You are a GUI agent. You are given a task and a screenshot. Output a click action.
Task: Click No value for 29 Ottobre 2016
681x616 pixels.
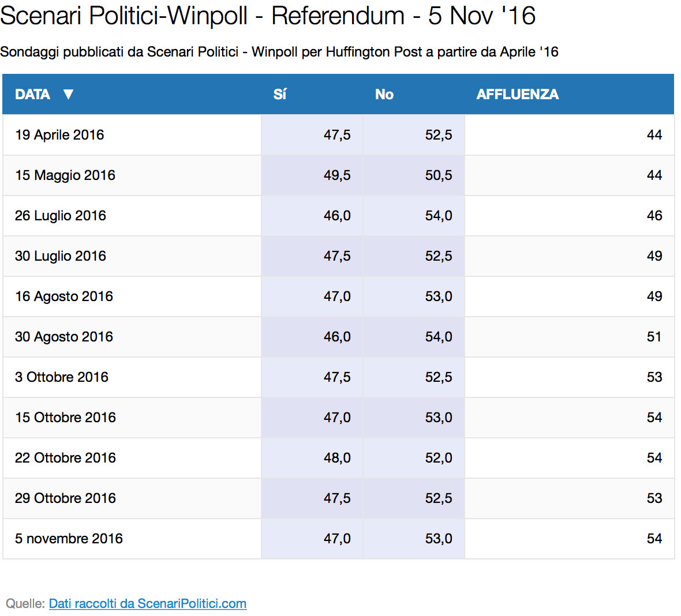click(x=439, y=498)
